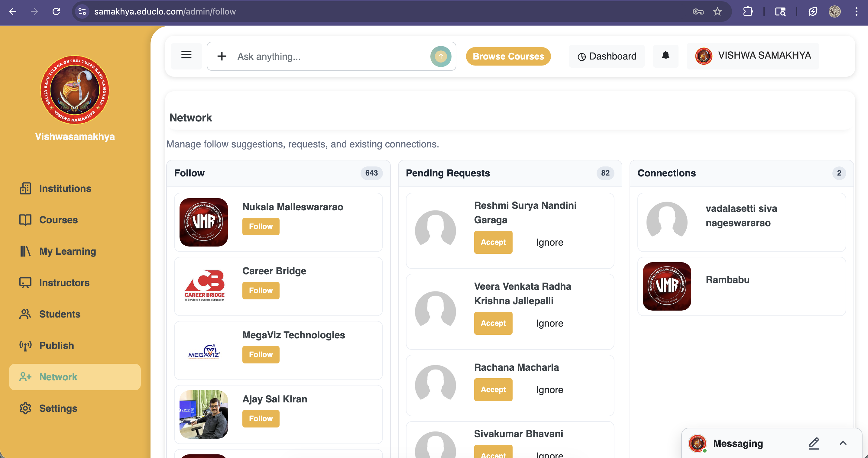This screenshot has width=868, height=458.
Task: Follow Ajay Sai Kiran
Action: point(261,418)
